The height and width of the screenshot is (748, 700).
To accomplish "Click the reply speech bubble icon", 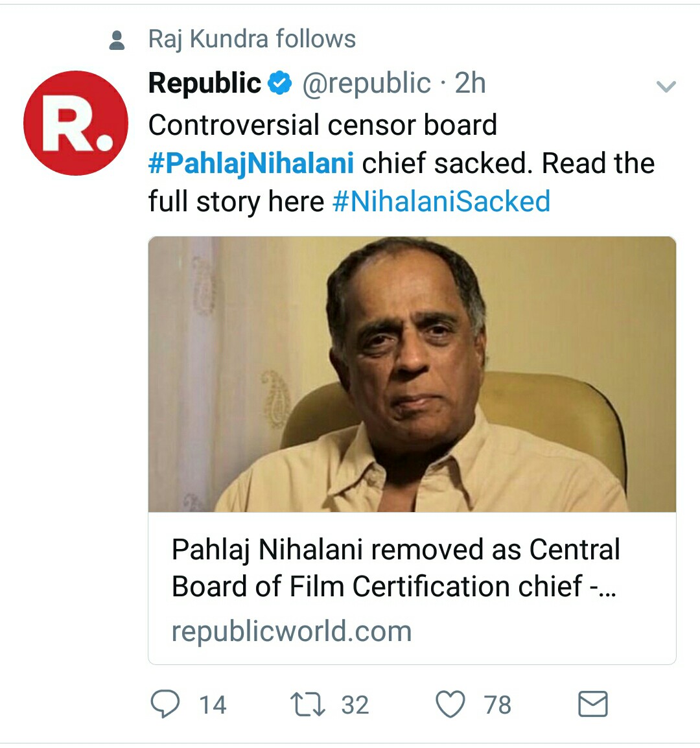I will tap(165, 704).
